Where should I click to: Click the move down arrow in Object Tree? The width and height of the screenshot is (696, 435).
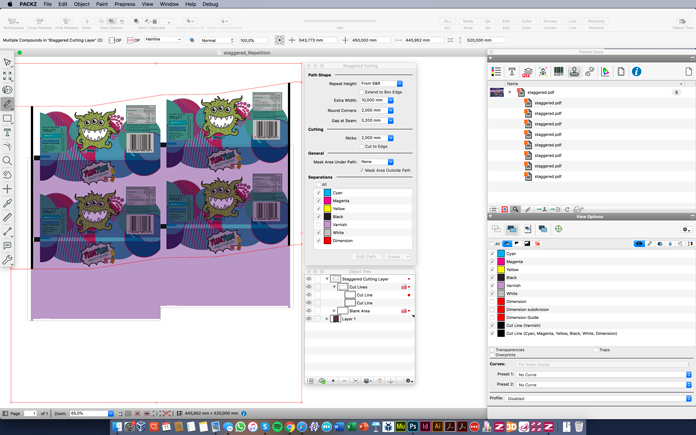pyautogui.click(x=391, y=381)
